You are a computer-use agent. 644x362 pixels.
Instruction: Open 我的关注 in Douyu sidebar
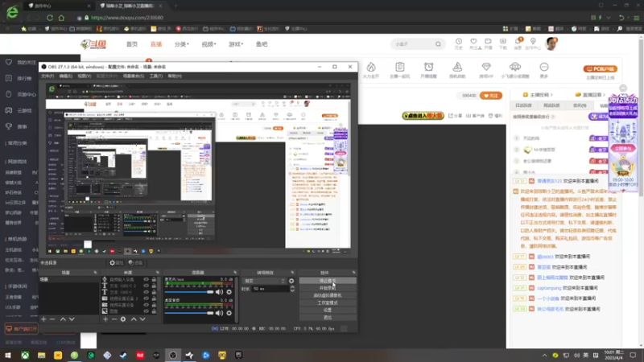22,63
